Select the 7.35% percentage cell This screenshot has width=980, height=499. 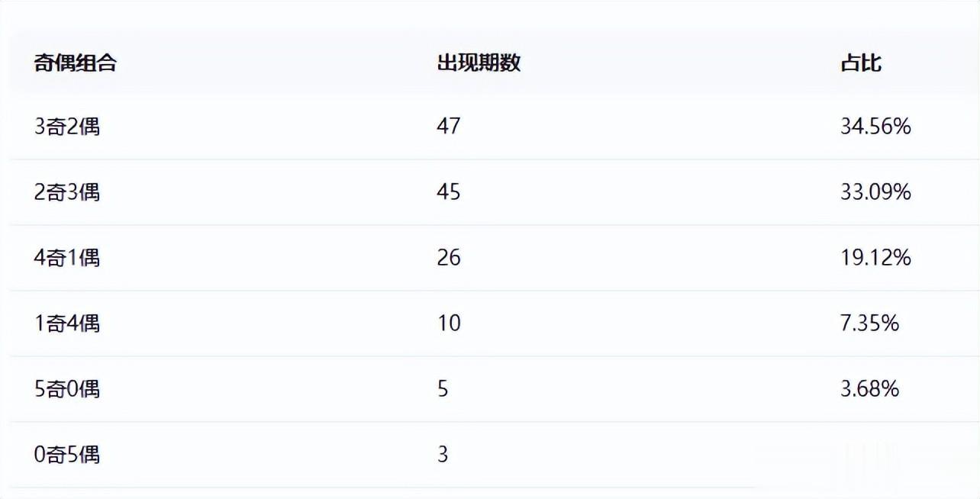point(869,324)
